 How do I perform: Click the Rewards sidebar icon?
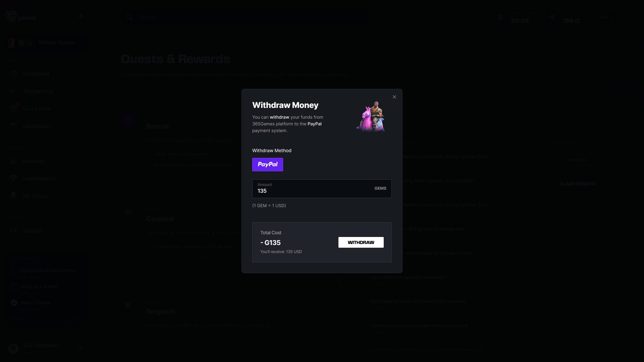(13, 161)
